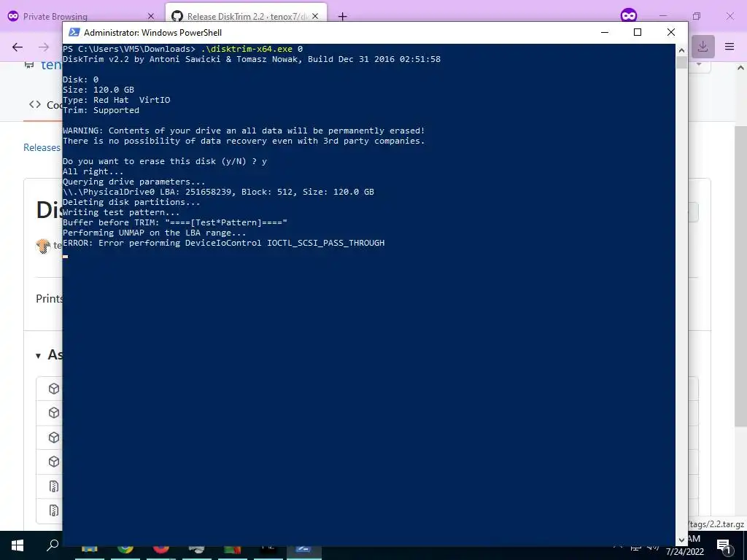Open the Windows Start menu

(18, 545)
